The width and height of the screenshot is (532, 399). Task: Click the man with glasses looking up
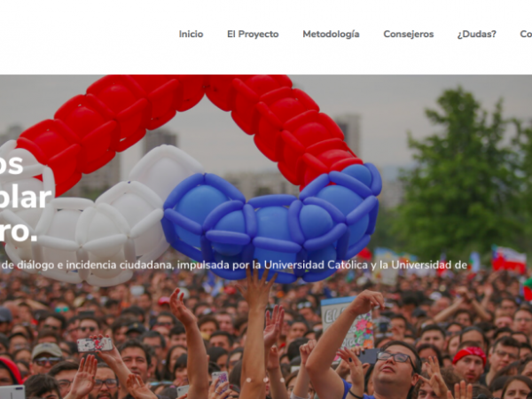point(395,368)
